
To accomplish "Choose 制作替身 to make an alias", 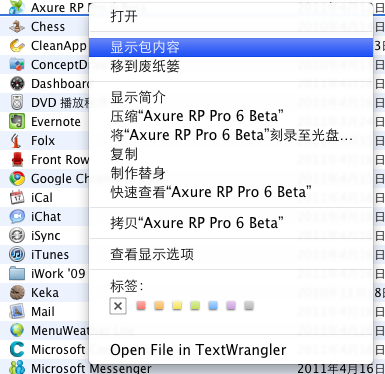I will [231, 173].
